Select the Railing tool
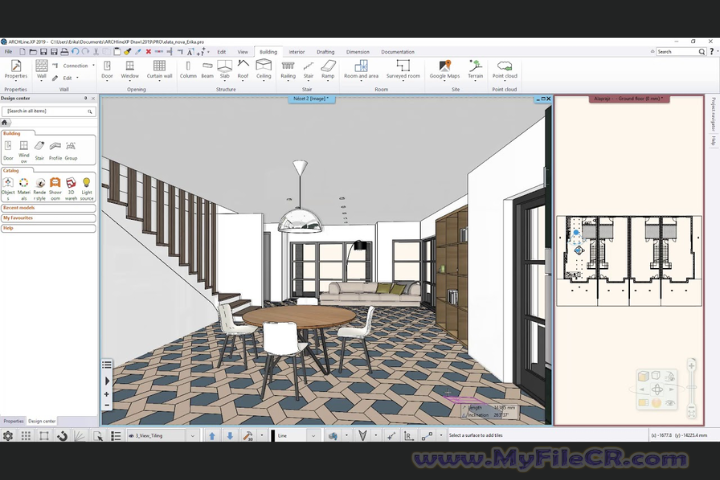Image resolution: width=720 pixels, height=480 pixels. 288,69
